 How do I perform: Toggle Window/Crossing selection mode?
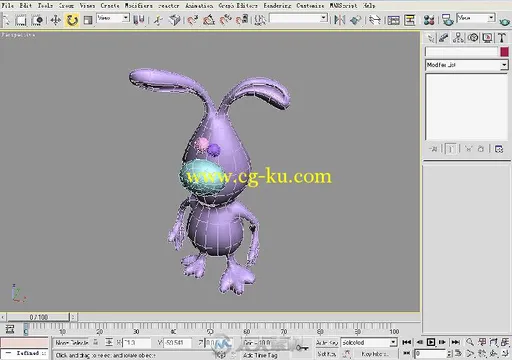click(x=37, y=20)
